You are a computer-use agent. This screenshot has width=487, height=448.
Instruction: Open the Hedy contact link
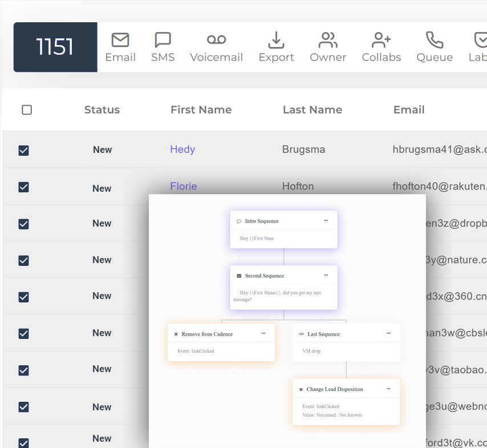(182, 150)
